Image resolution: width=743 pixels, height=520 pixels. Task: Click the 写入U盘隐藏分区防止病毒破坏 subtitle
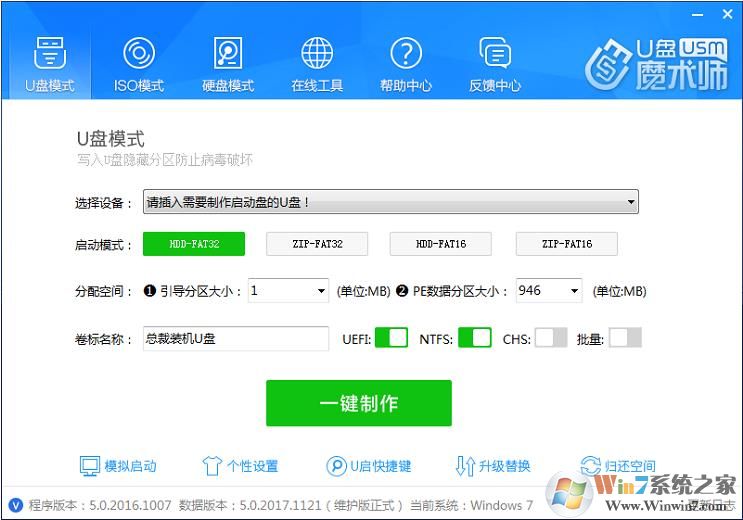[165, 160]
